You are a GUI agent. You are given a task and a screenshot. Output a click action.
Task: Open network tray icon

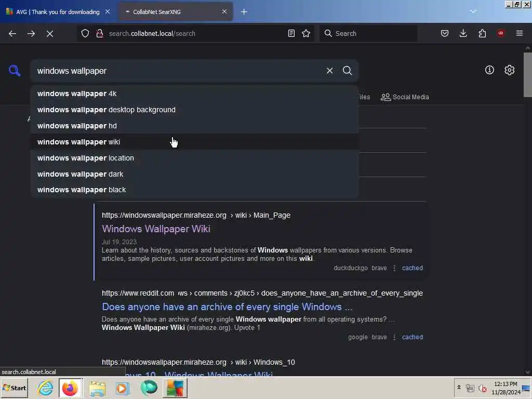coord(470,388)
